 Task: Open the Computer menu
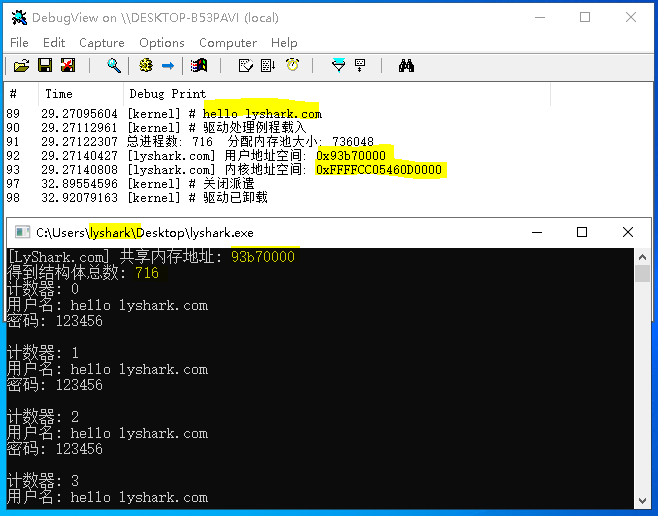228,43
